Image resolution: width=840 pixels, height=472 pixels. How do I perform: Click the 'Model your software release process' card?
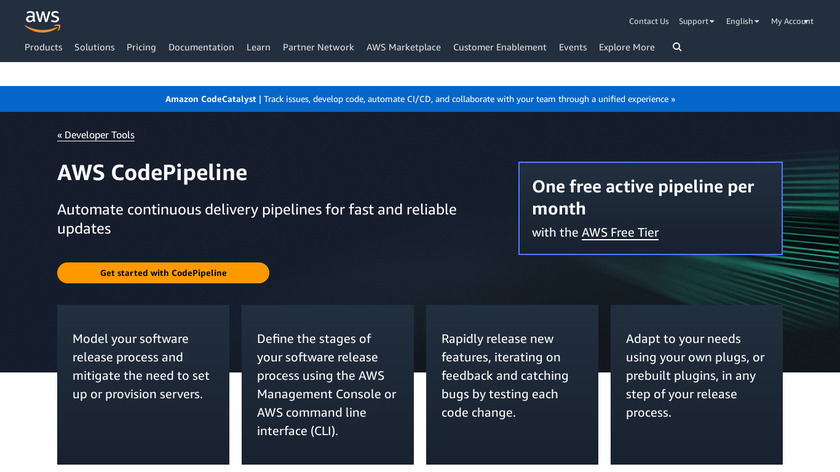(x=143, y=384)
